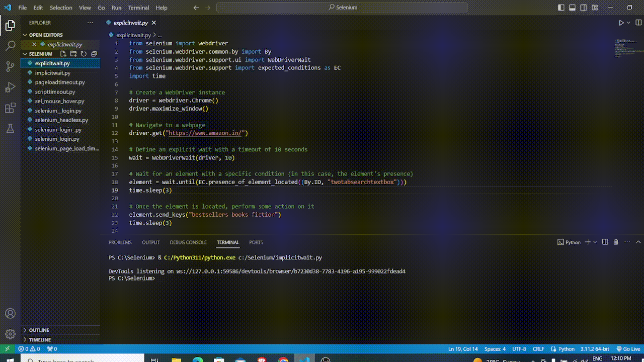This screenshot has height=362, width=644.
Task: Toggle the Panel layout button
Action: 573,8
